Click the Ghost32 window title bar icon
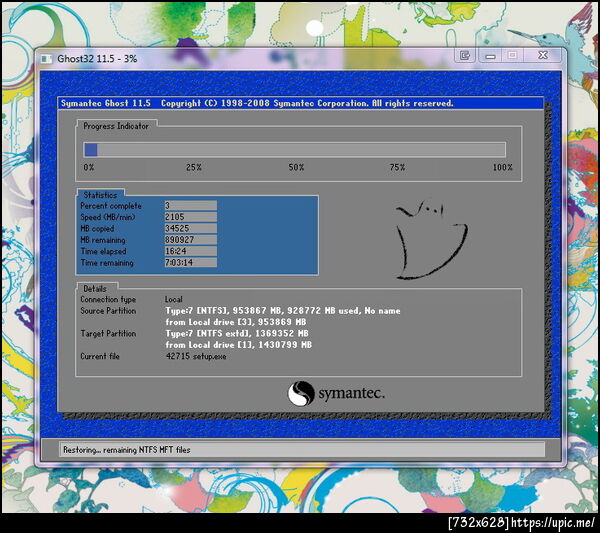This screenshot has width=600, height=533. click(x=46, y=59)
